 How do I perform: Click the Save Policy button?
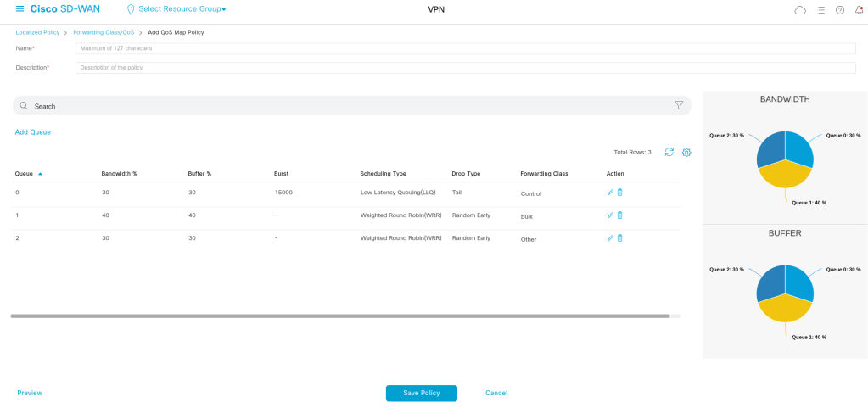[421, 393]
